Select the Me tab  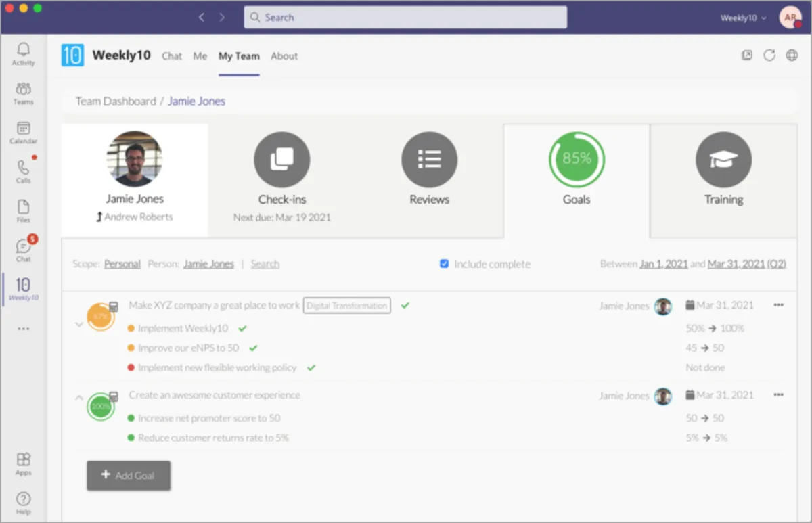pyautogui.click(x=200, y=56)
